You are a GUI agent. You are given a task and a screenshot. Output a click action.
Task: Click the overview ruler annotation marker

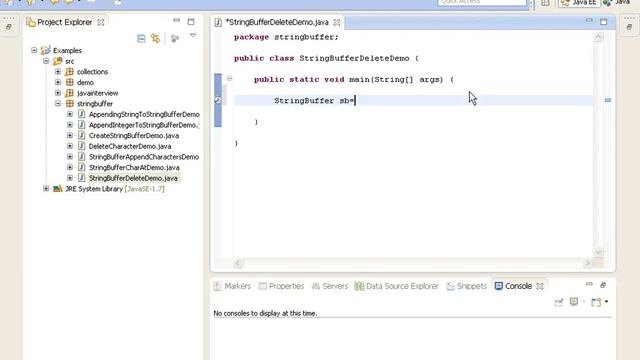[x=608, y=100]
